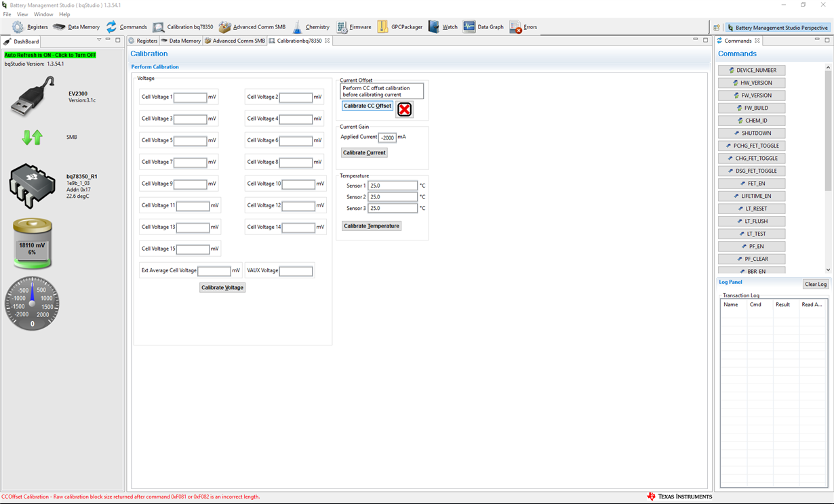This screenshot has width=834, height=504.
Task: Maximize the DashBoard panel
Action: click(118, 40)
